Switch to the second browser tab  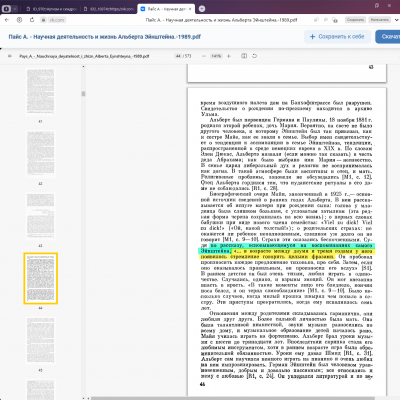(109, 9)
